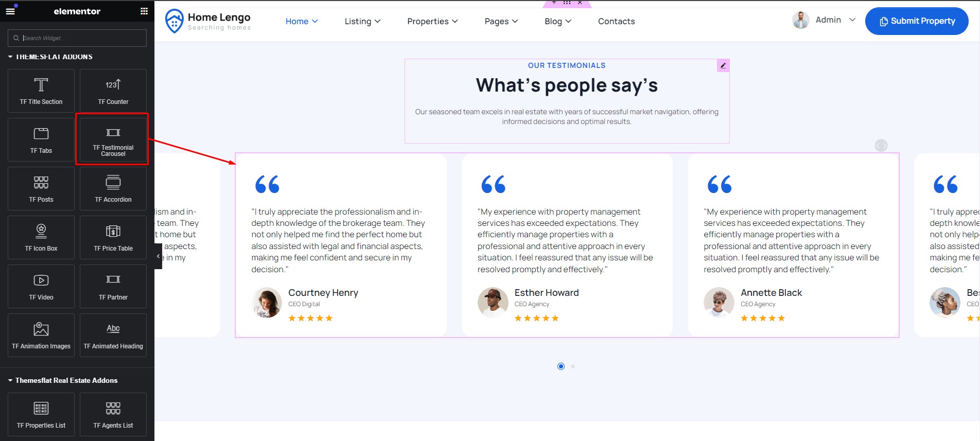Screen dimensions: 980x441
Task: Select the TF Posts widget
Action: point(41,188)
